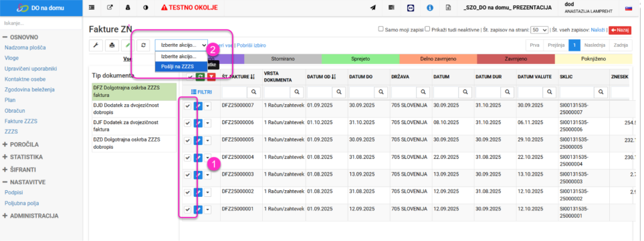Click the Naloži link
Screen dimensions: 644x241
[597, 30]
